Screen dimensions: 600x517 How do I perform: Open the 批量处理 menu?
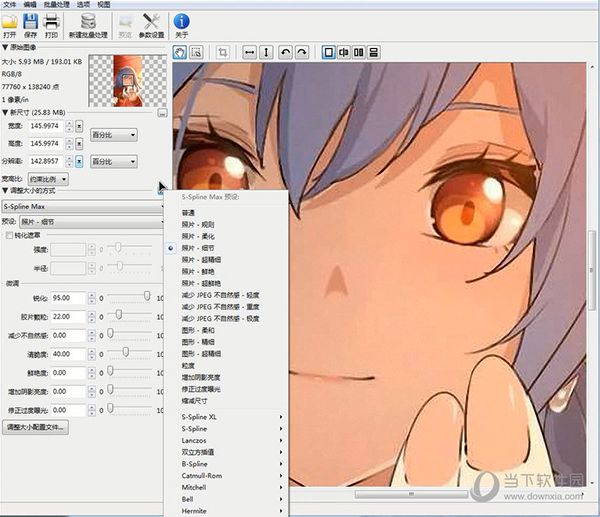click(56, 5)
